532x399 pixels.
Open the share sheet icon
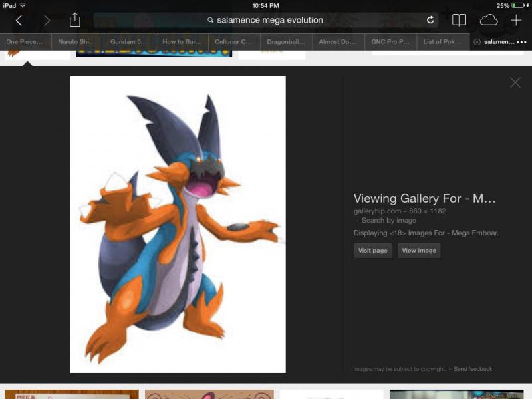[x=74, y=20]
